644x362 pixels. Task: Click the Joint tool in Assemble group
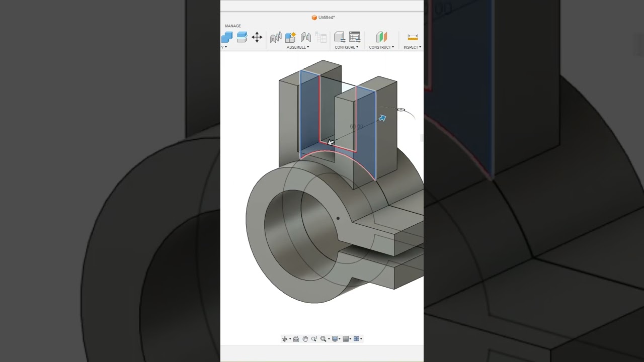[276, 37]
